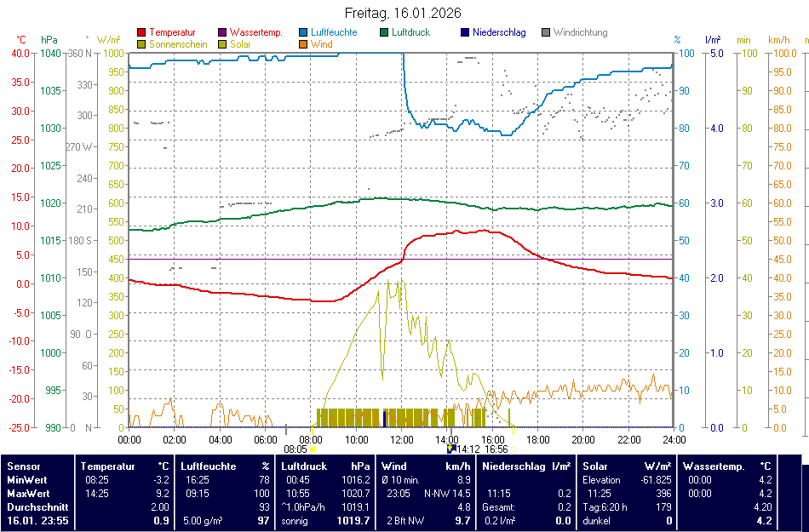
Task: Select the Niederschlag column header in table
Action: pos(513,466)
